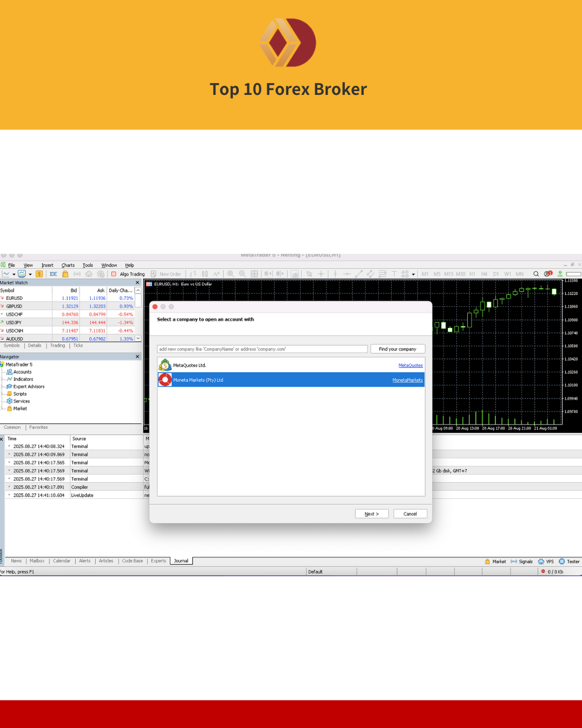Open the Tools menu

click(88, 265)
